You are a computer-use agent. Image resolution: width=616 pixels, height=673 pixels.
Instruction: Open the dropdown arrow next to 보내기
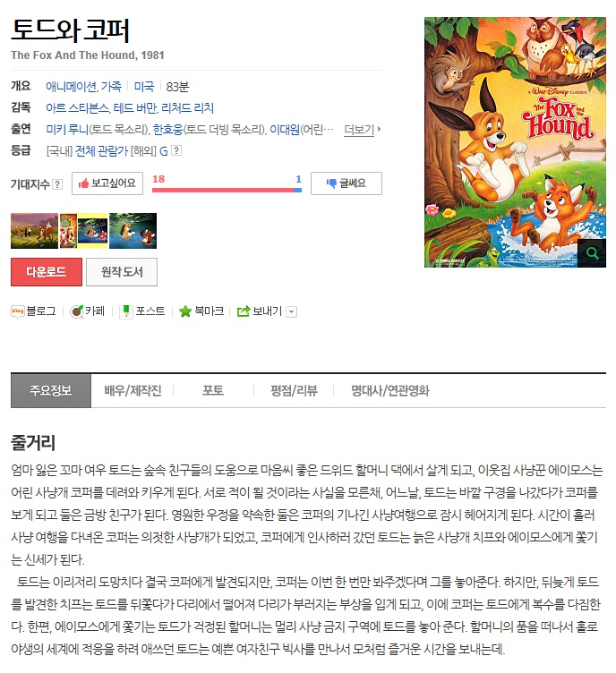tap(292, 311)
